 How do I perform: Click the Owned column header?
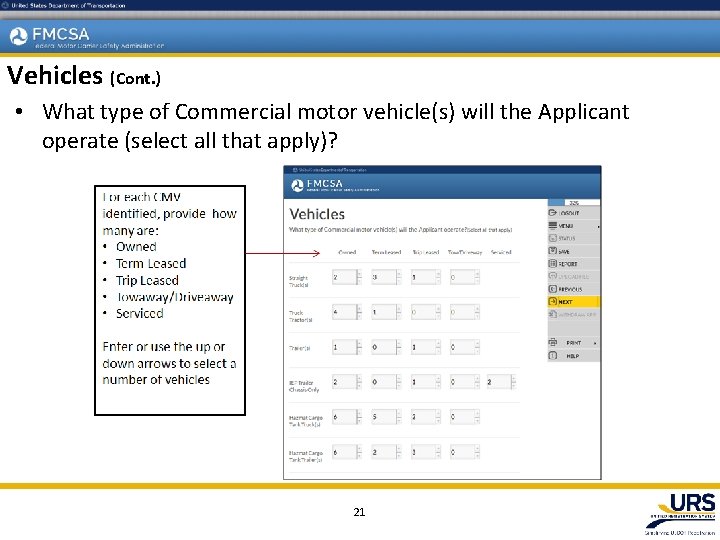(347, 252)
